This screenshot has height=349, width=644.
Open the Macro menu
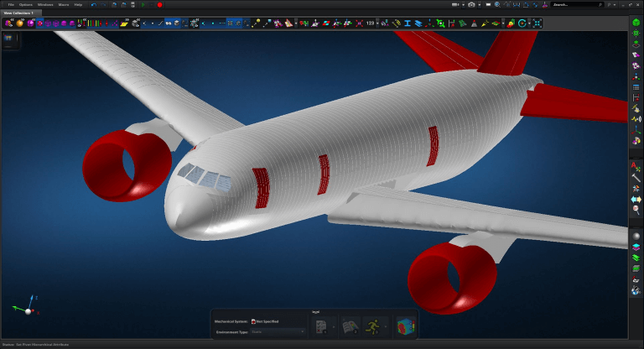[x=64, y=4]
